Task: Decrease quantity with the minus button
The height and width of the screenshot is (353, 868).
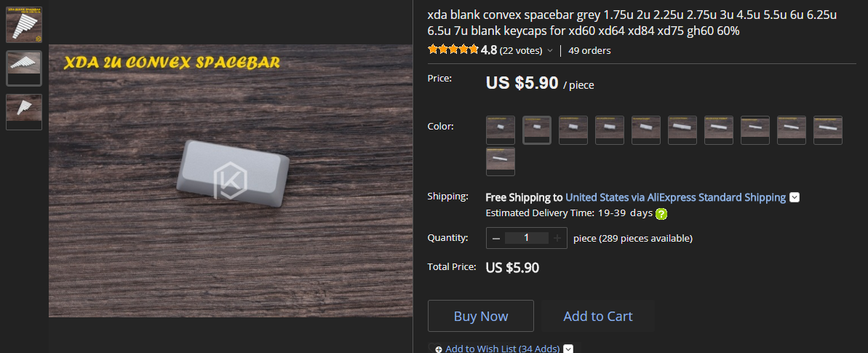Action: [496, 238]
